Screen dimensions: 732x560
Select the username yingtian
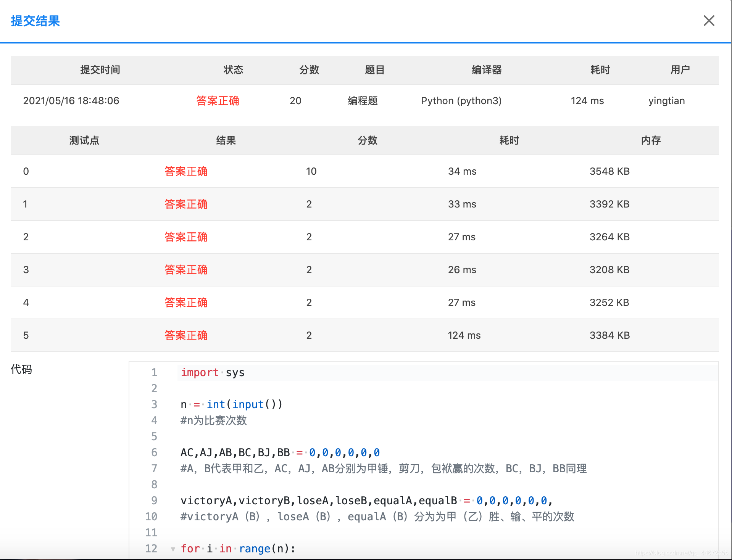(x=666, y=101)
